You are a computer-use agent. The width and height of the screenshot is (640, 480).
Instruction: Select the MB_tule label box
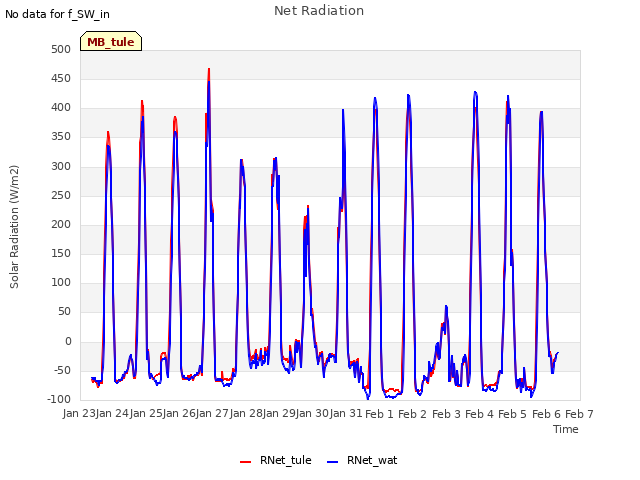point(111,41)
